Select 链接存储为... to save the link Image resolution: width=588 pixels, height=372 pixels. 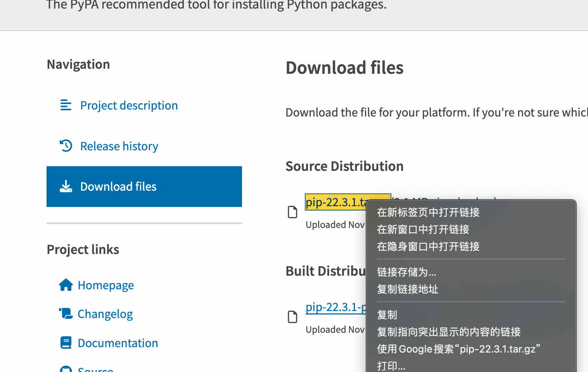pos(406,272)
